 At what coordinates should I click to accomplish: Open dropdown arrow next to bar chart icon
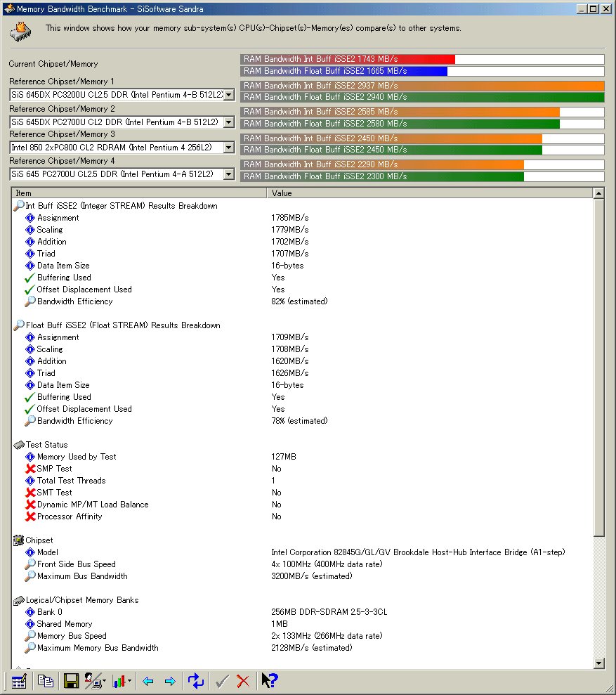tap(129, 681)
